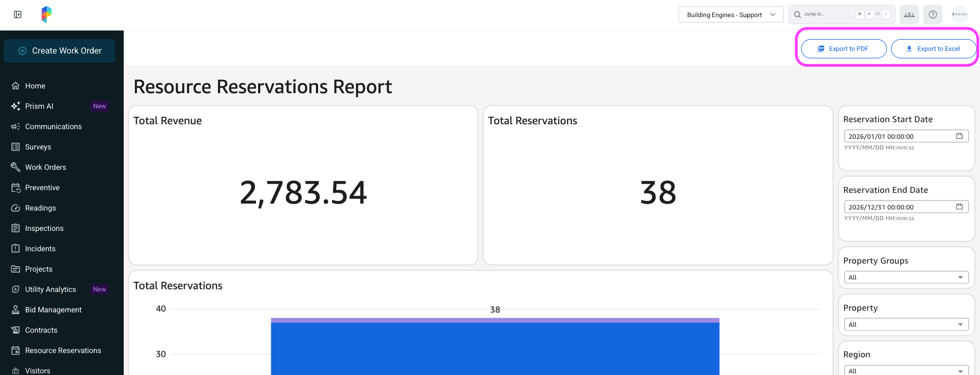Click the Export to PDF button
This screenshot has width=980, height=375.
(844, 49)
